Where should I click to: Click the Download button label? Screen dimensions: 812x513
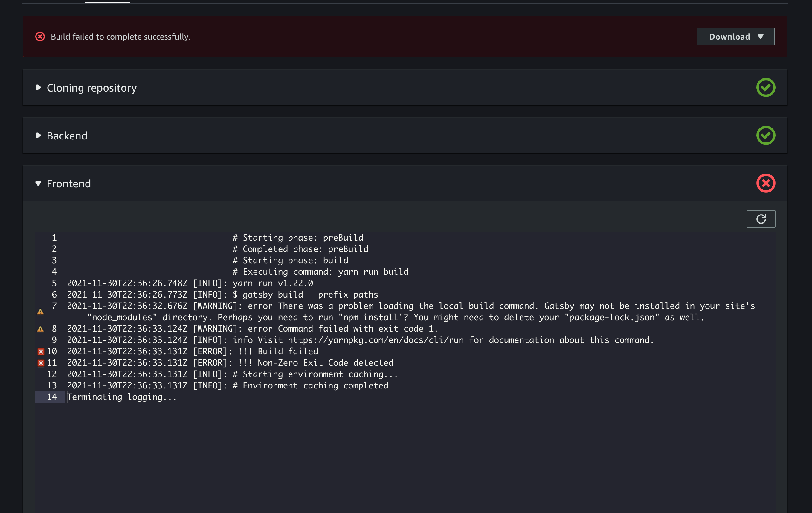tap(729, 37)
